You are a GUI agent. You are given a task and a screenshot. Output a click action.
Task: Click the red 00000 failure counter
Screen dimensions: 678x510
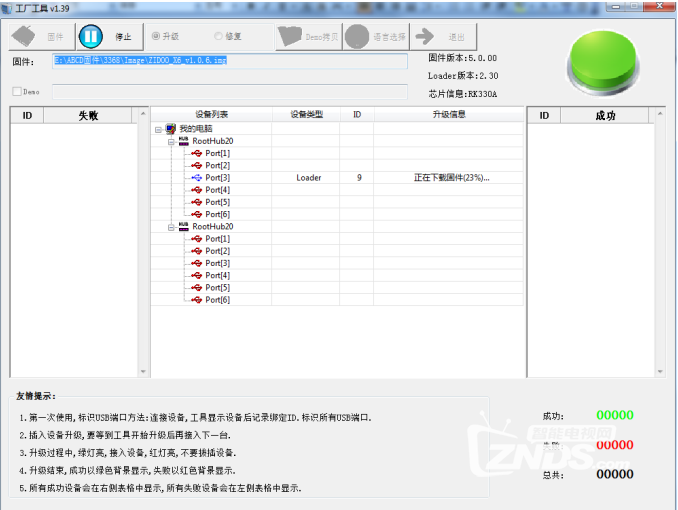[x=615, y=445]
